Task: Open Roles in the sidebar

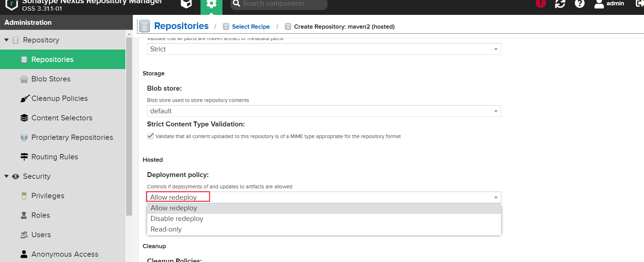Action: tap(63, 215)
